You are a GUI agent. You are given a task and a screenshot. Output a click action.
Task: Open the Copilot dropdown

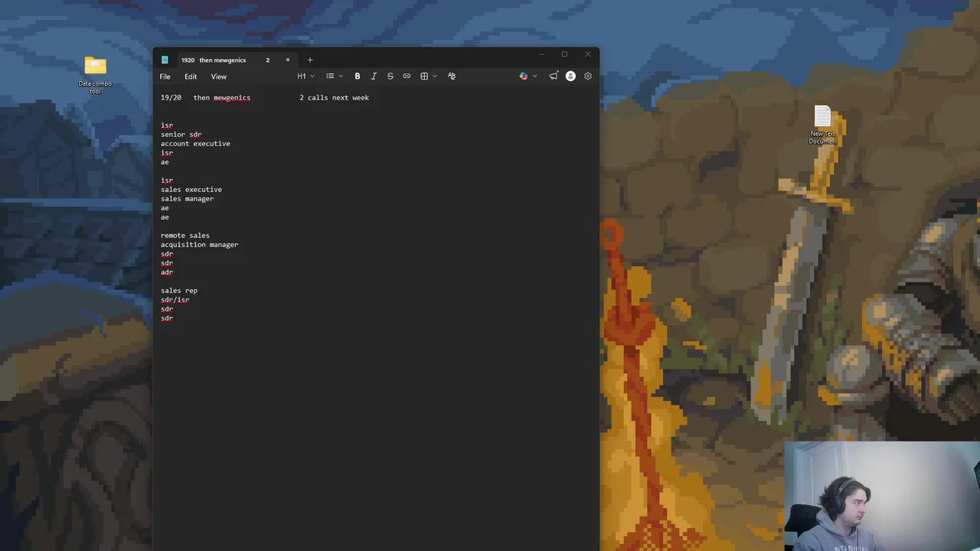click(528, 77)
